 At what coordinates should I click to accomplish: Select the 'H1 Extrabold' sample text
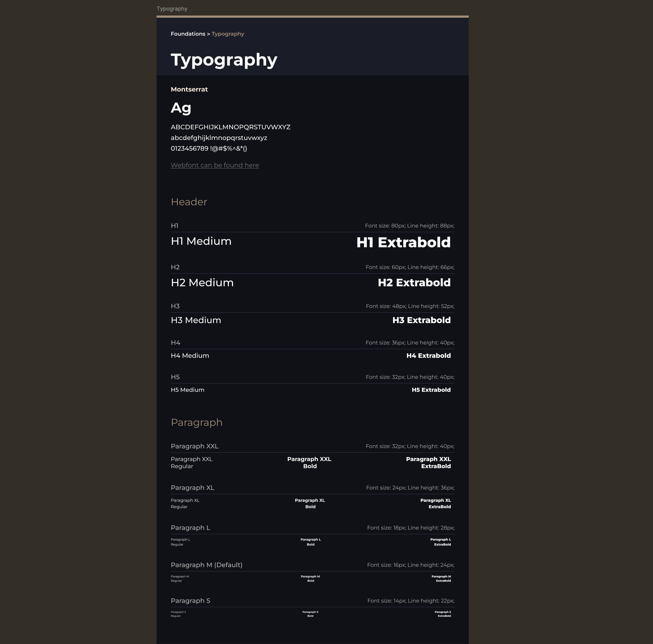pyautogui.click(x=404, y=242)
